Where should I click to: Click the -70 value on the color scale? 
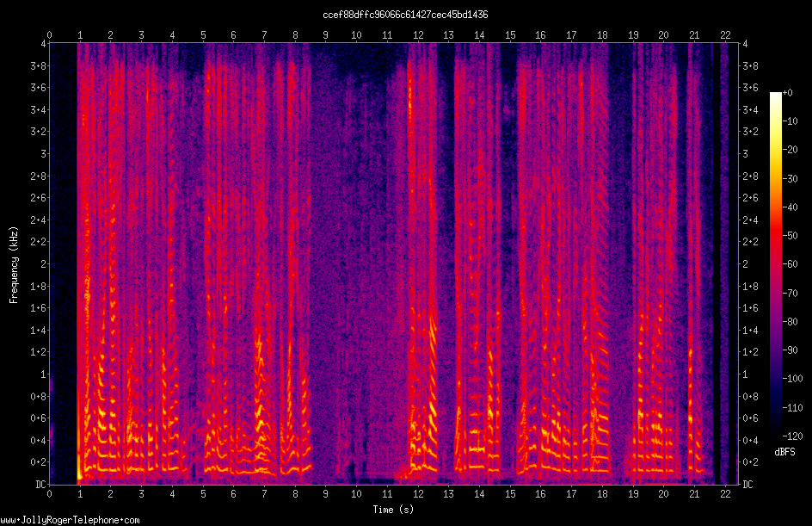[790, 294]
